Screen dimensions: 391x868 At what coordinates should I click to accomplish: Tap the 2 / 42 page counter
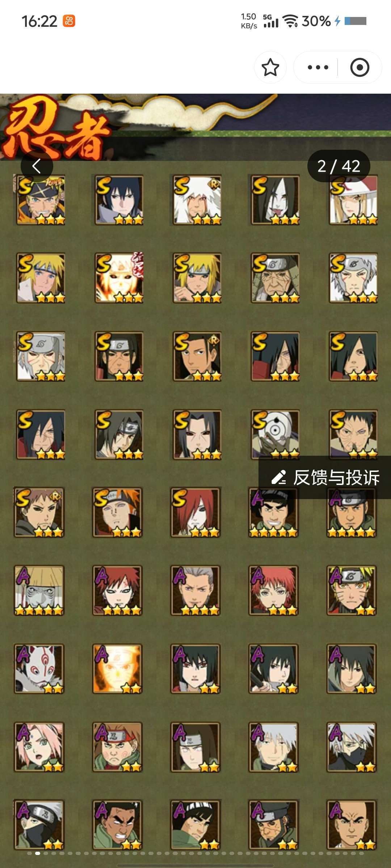click(x=339, y=166)
